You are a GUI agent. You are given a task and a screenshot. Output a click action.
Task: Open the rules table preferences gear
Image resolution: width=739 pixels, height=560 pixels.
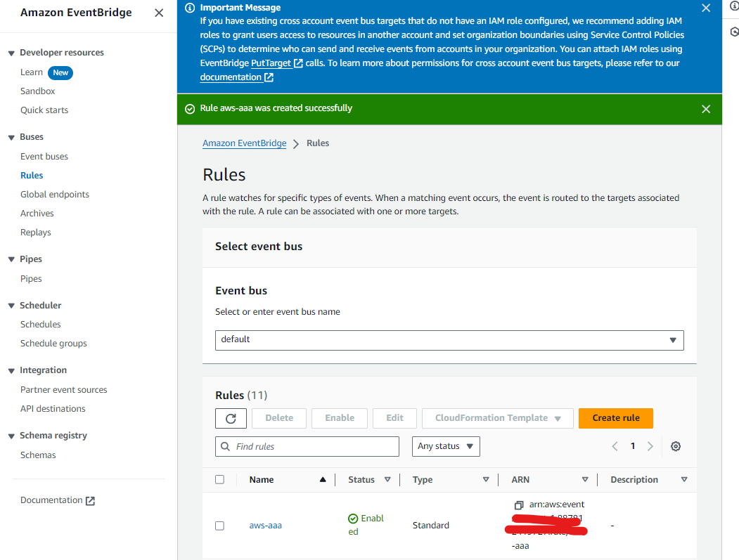point(676,446)
